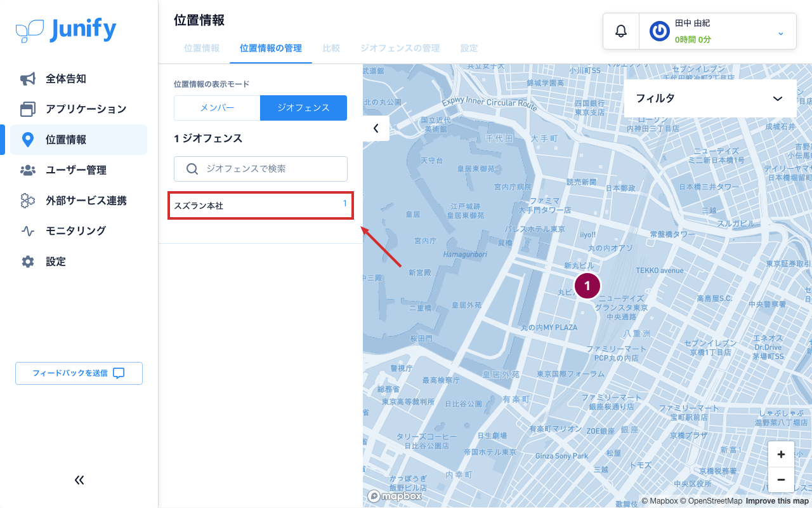Switch to ジオフェンスの管理 tab
812x508 pixels.
400,48
